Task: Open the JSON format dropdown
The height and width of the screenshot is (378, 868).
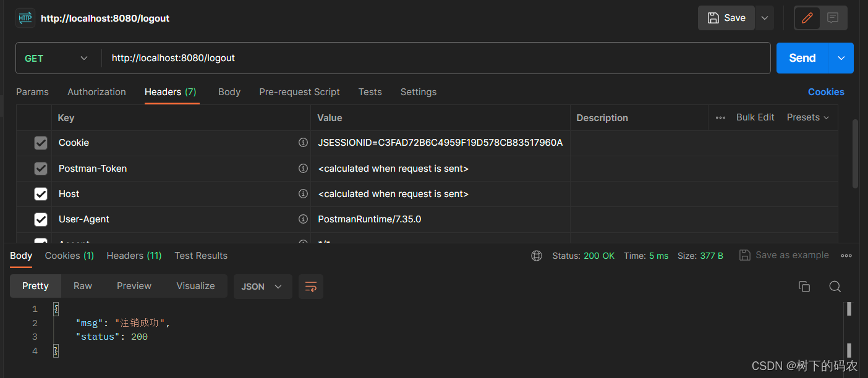Action: pyautogui.click(x=262, y=287)
